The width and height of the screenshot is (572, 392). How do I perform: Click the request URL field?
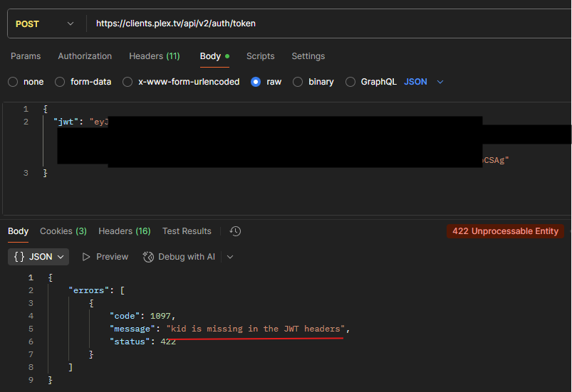[x=328, y=23]
